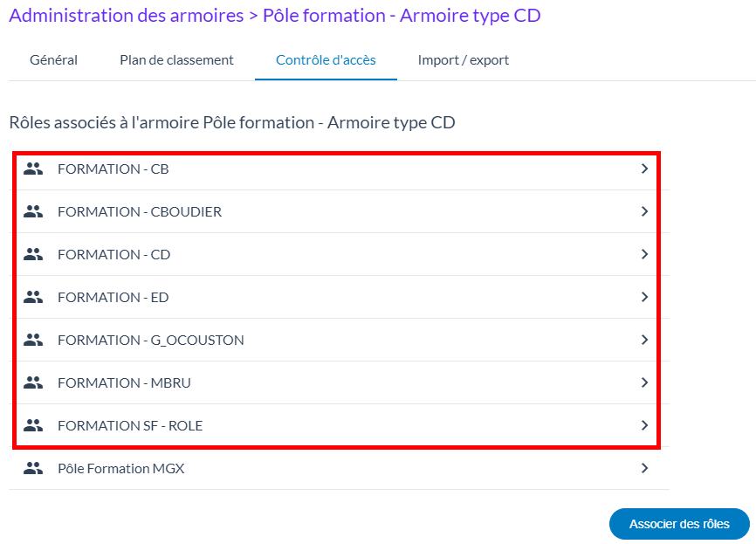
Task: Click group icon beside Pôle Formation MGX
Action: click(x=33, y=468)
